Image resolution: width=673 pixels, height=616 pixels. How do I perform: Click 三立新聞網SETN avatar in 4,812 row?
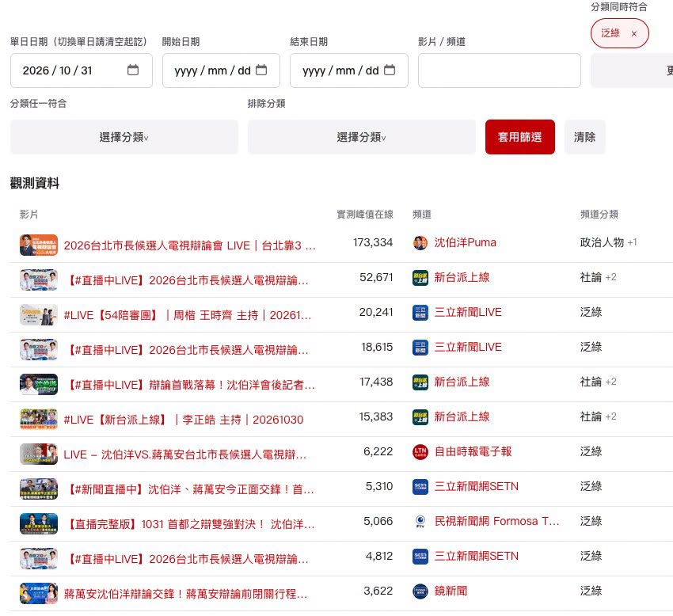click(420, 557)
